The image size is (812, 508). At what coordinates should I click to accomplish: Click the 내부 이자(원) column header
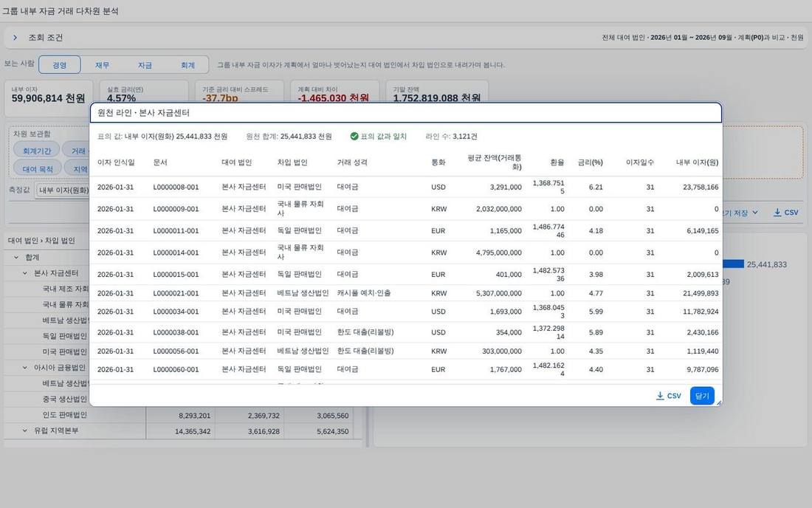[697, 162]
